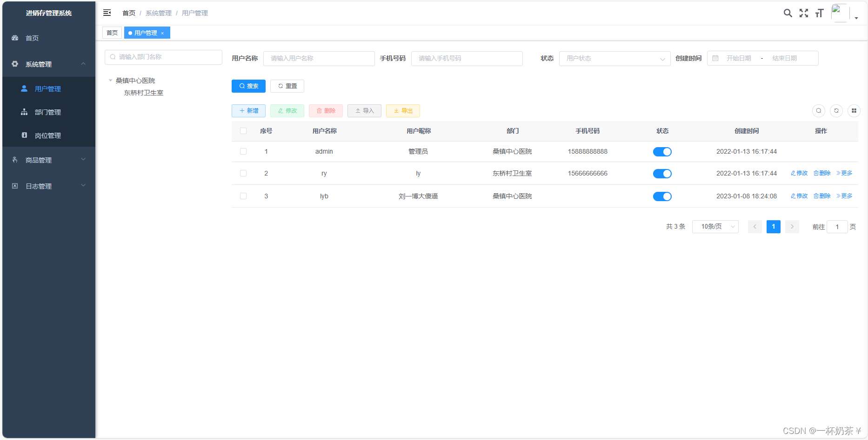Open 部门管理 in the sidebar
Image resolution: width=868 pixels, height=440 pixels.
49,112
